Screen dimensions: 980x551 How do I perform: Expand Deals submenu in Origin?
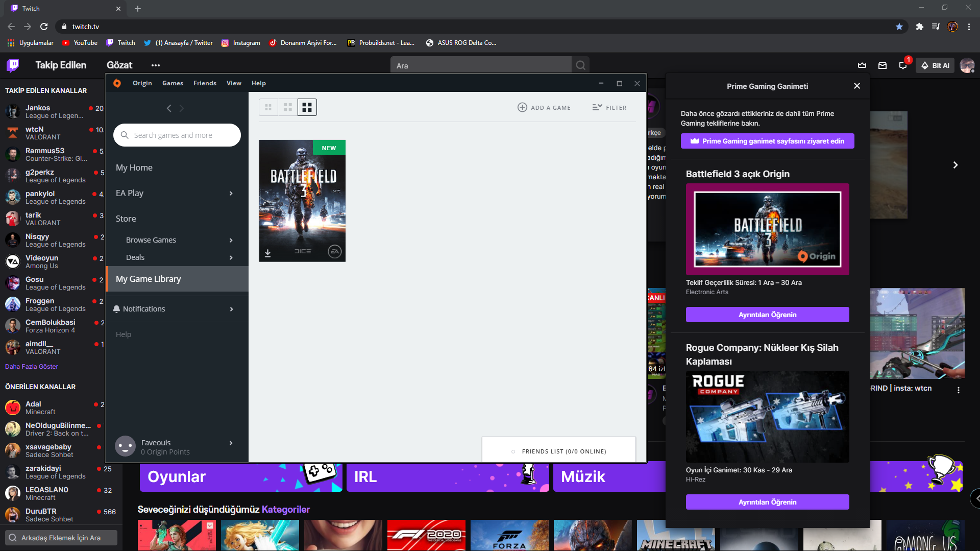(231, 257)
